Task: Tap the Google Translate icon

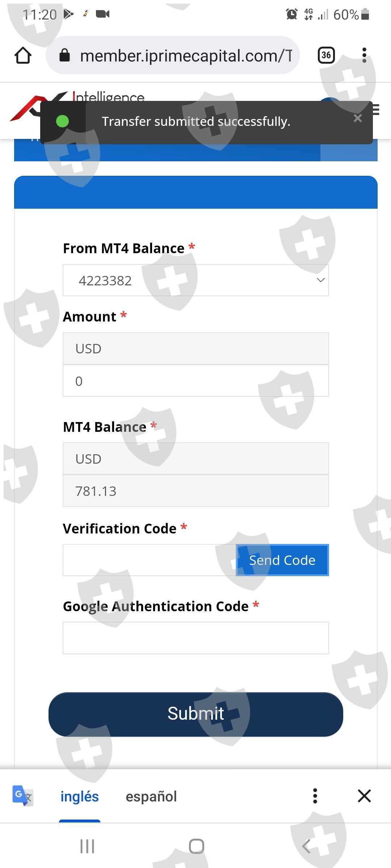Action: (x=22, y=796)
